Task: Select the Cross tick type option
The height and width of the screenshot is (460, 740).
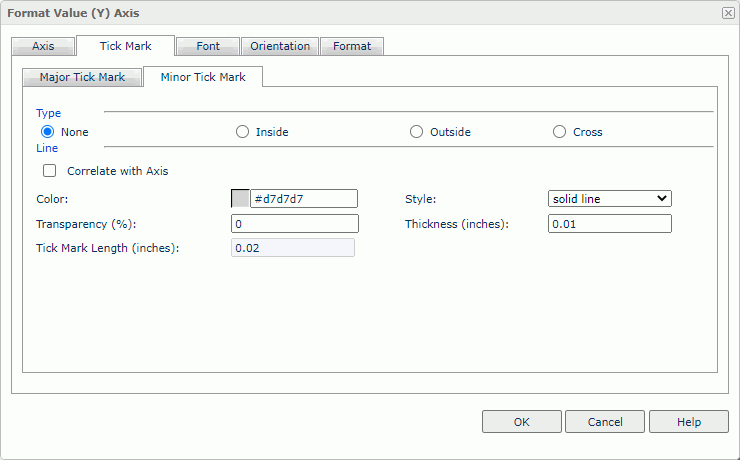Action: (559, 132)
